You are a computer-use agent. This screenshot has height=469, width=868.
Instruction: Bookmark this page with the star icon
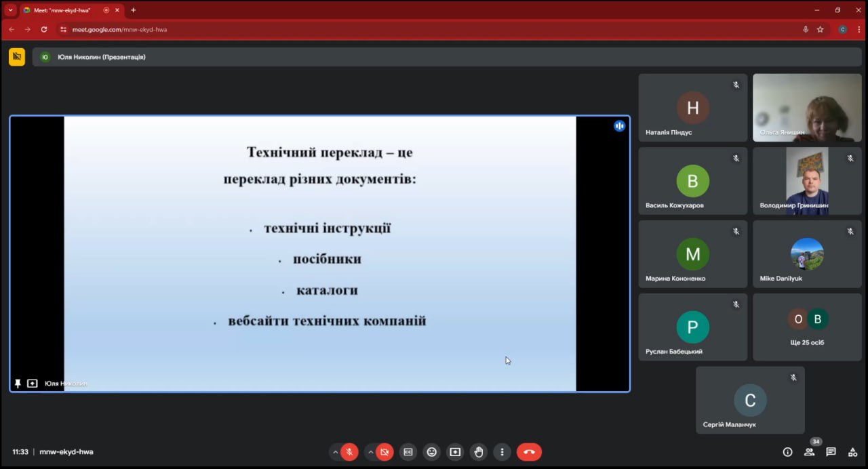pyautogui.click(x=820, y=29)
